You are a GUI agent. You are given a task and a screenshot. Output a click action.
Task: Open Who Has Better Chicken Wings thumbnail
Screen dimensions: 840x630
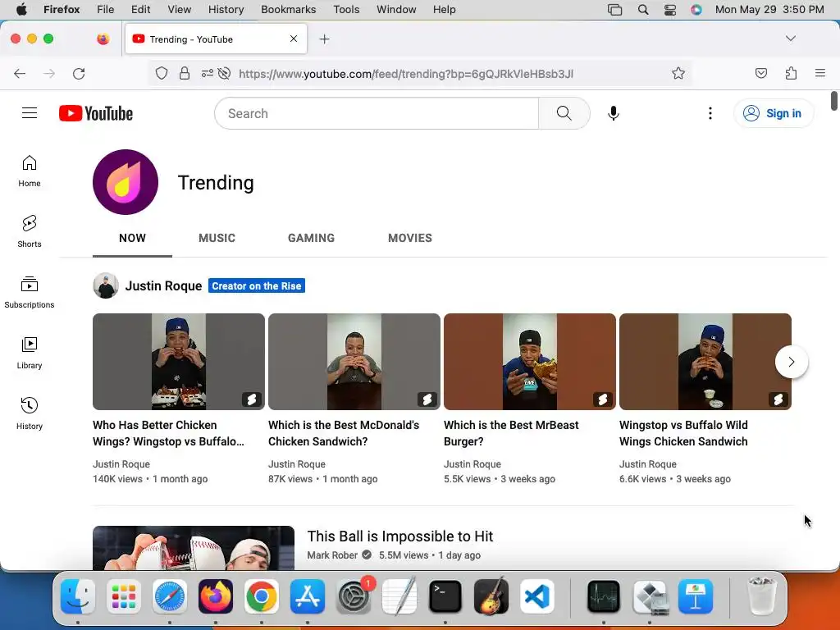[178, 362]
